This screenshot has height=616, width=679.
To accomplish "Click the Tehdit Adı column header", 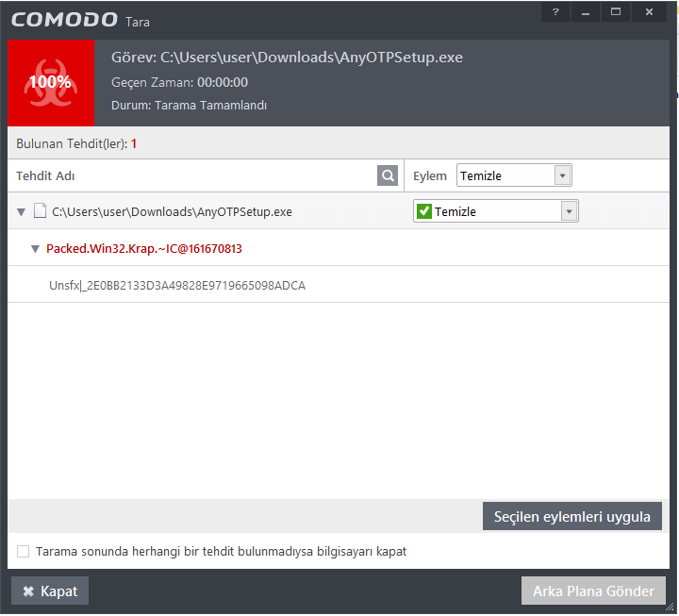I will click(45, 175).
